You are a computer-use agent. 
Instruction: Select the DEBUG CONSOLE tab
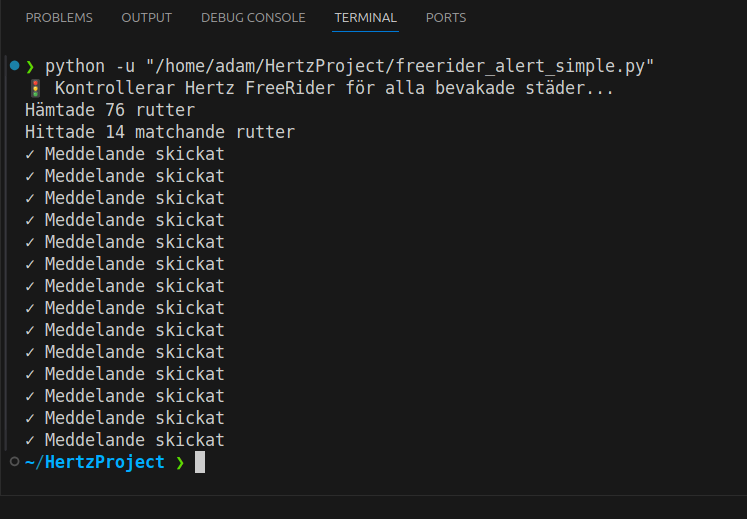pos(253,18)
